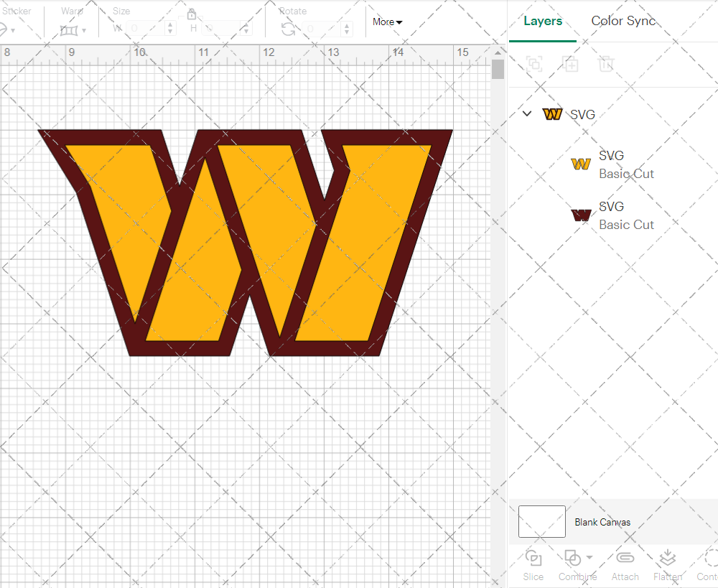Collapse the SVG group chevron
This screenshot has height=588, width=718.
point(527,113)
